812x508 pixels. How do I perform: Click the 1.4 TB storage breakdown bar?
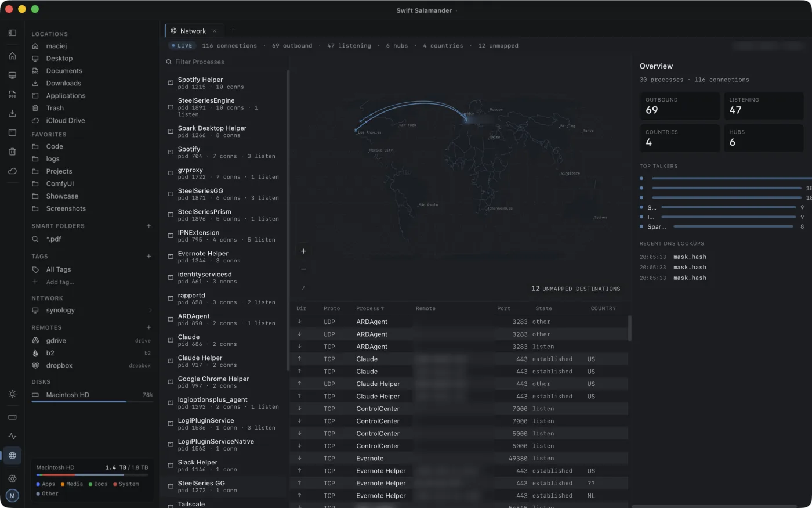point(92,475)
